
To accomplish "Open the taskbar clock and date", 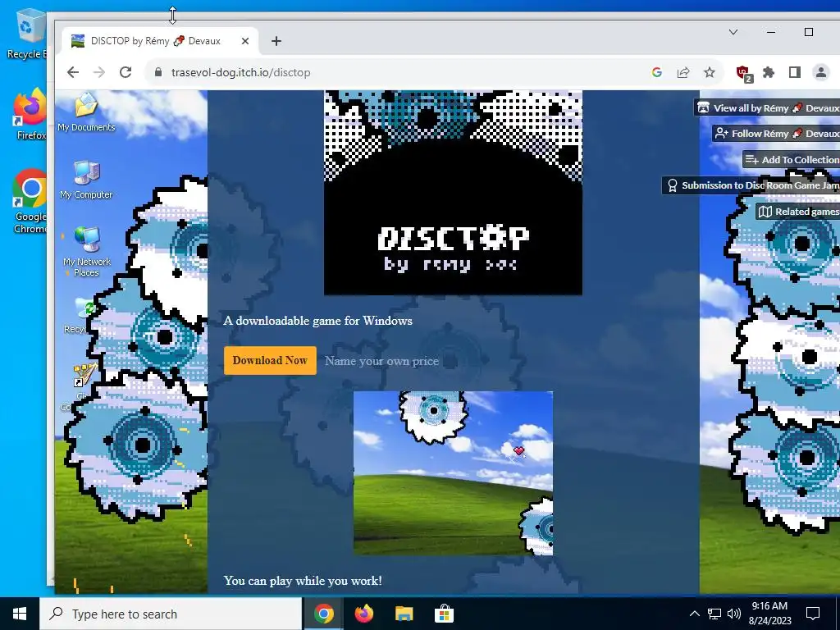I will (769, 614).
